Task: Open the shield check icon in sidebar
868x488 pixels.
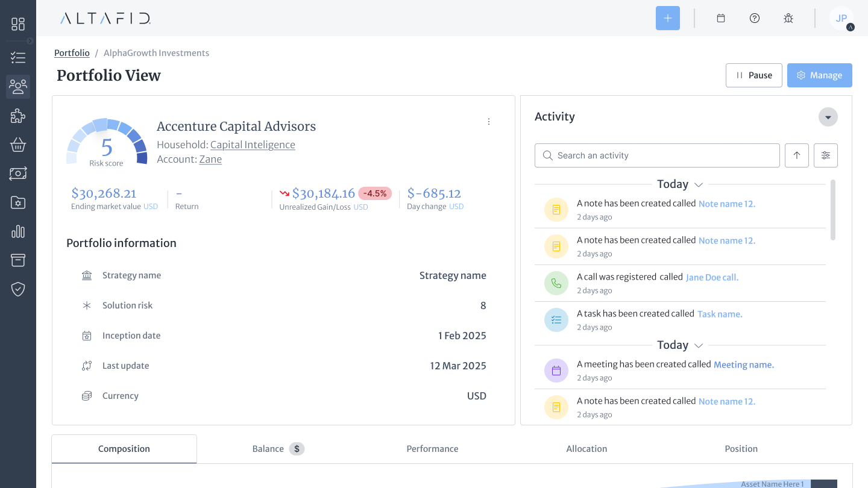Action: coord(18,289)
